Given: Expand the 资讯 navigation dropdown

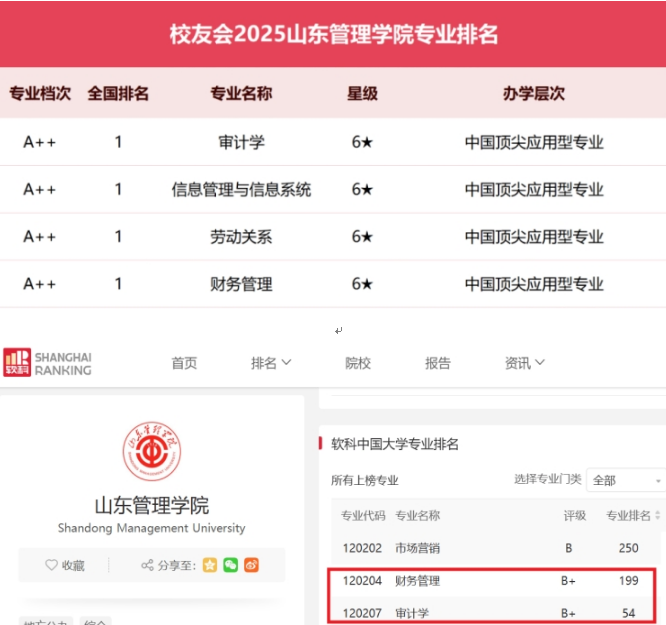Looking at the screenshot, I should [525, 363].
